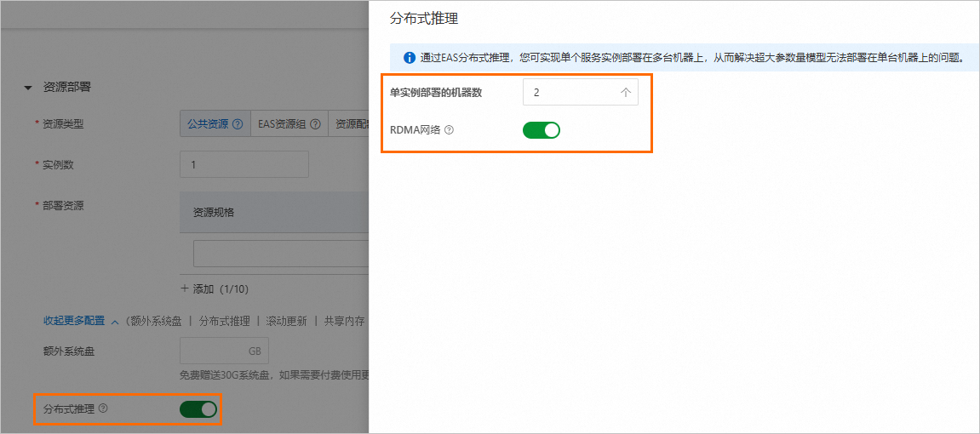
Task: Click the blue info icon in the banner
Action: coord(410,58)
